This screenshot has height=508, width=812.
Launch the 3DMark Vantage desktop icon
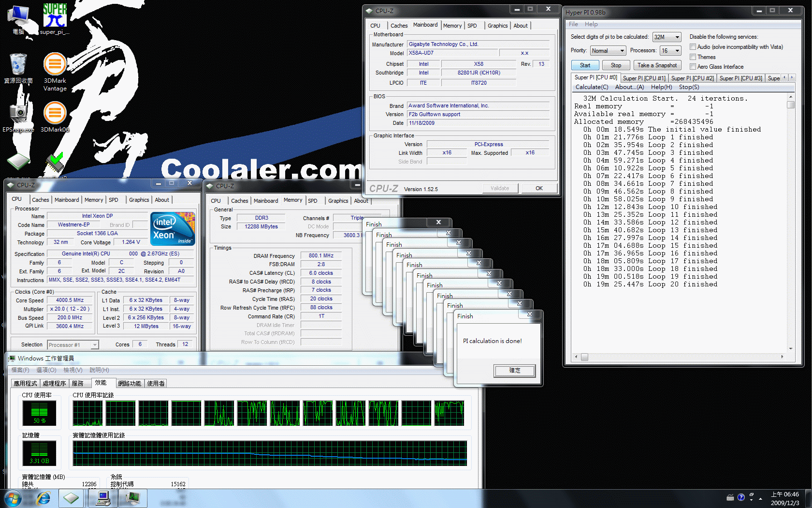pyautogui.click(x=55, y=72)
